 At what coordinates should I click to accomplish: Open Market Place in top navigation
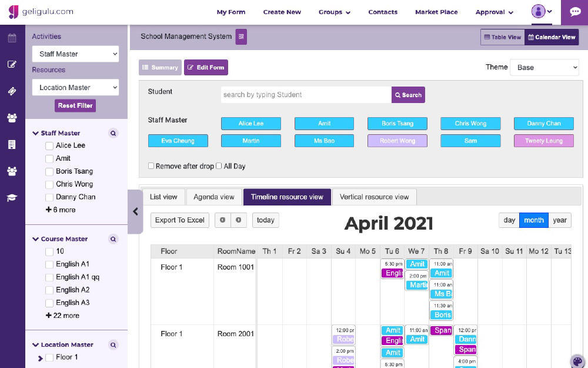436,12
